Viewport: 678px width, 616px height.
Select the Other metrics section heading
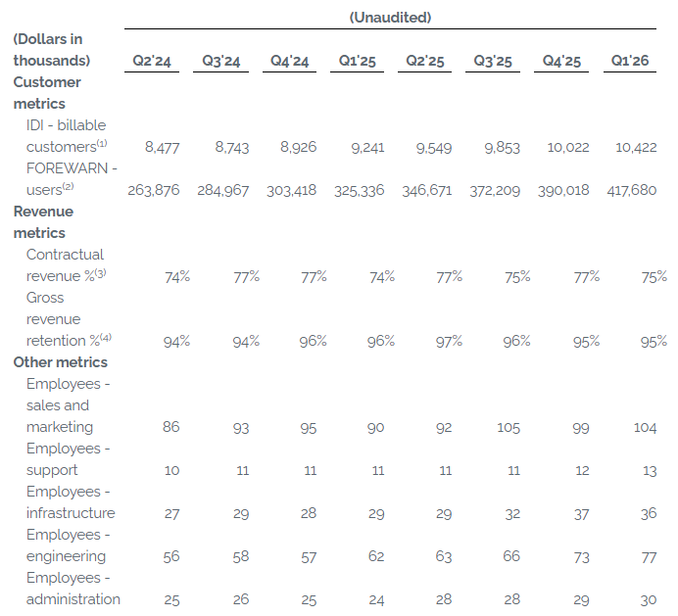pyautogui.click(x=60, y=362)
